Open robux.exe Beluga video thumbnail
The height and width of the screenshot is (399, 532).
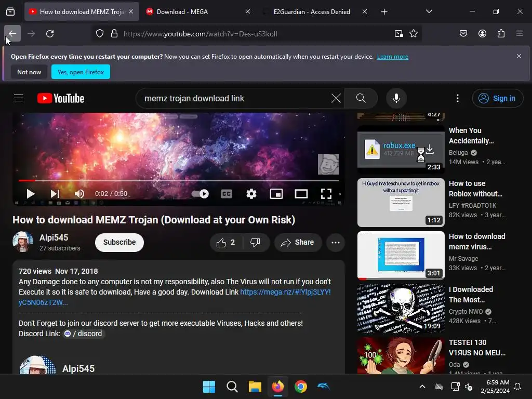(x=401, y=149)
